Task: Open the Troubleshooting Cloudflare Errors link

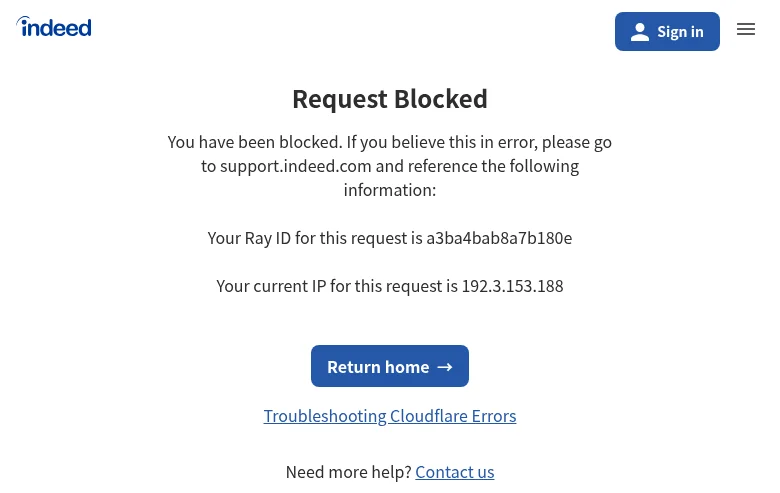Action: [x=390, y=416]
